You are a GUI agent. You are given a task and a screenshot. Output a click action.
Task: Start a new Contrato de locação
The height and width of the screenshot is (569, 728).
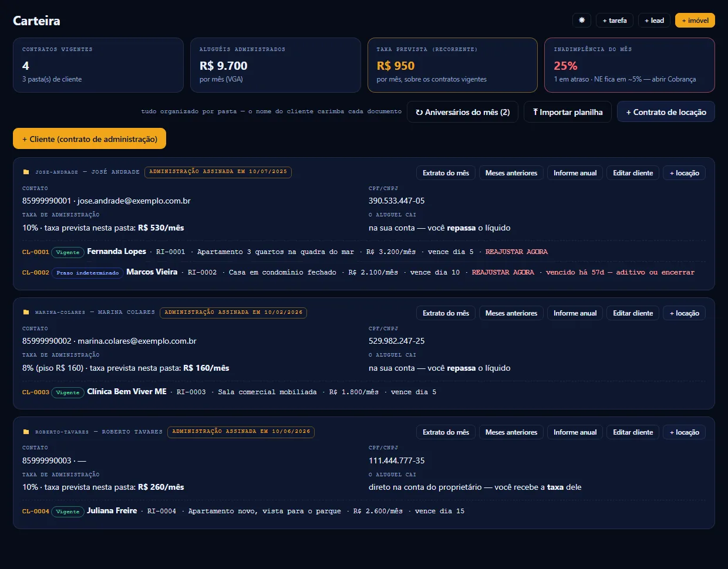pos(666,112)
